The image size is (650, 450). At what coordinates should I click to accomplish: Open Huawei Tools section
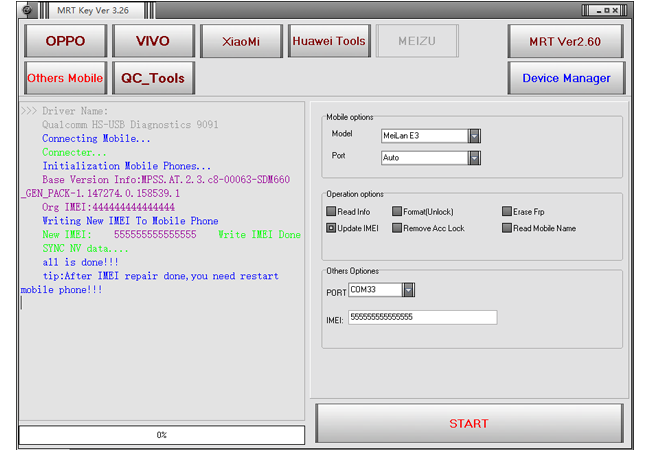329,41
